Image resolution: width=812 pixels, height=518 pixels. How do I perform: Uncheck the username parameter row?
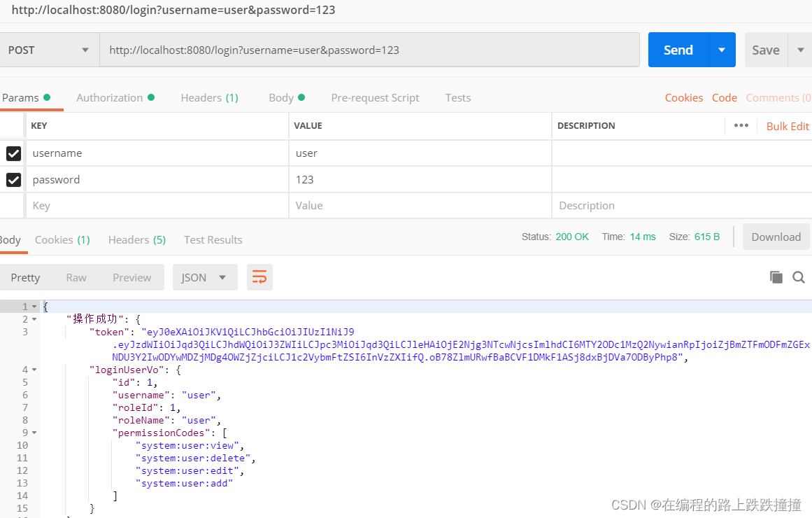[x=13, y=153]
